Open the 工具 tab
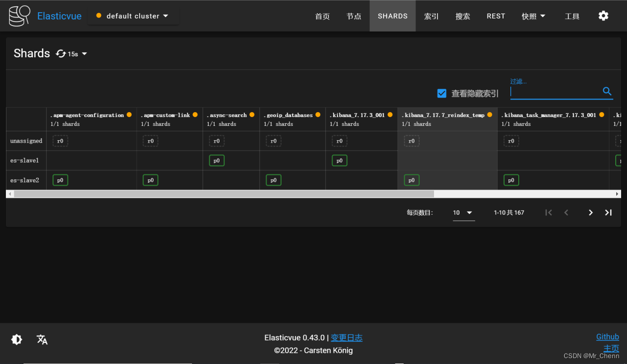 point(572,16)
